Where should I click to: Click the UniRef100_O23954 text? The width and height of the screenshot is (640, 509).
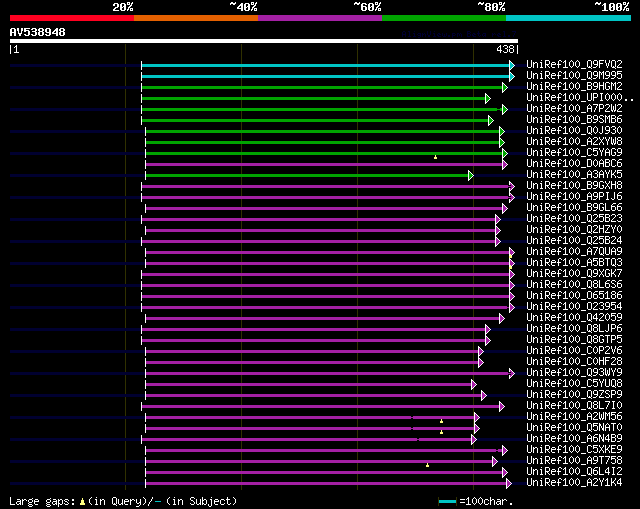(574, 307)
